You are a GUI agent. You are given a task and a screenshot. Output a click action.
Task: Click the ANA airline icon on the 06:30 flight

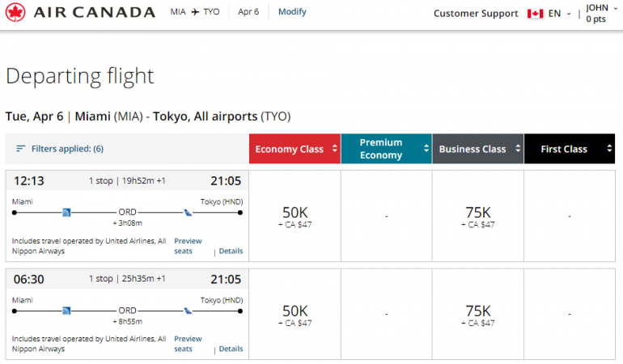188,311
